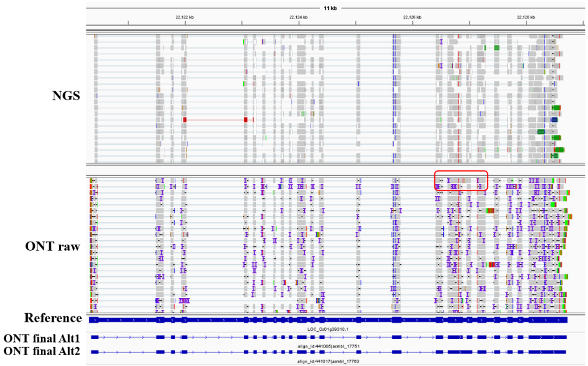The width and height of the screenshot is (588, 366).
Task: Click the 22,126 kb ruler label
Action: 413,17
